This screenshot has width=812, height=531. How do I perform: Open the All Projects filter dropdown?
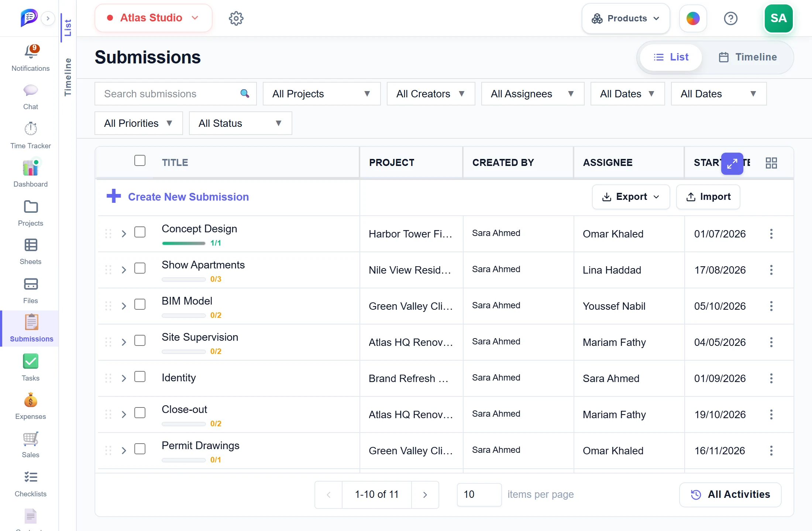[x=321, y=94]
